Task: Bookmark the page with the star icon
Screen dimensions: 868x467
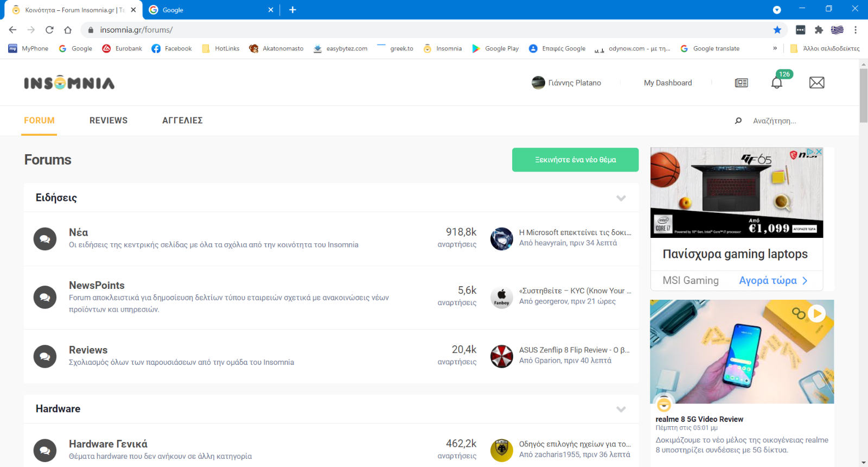Action: pos(777,30)
